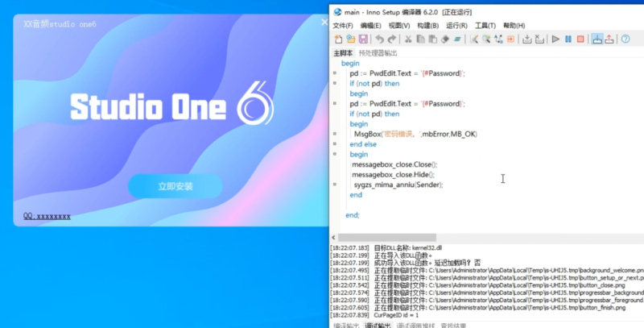Click the eraser Delete icon
This screenshot has width=644, height=328.
pos(445,39)
